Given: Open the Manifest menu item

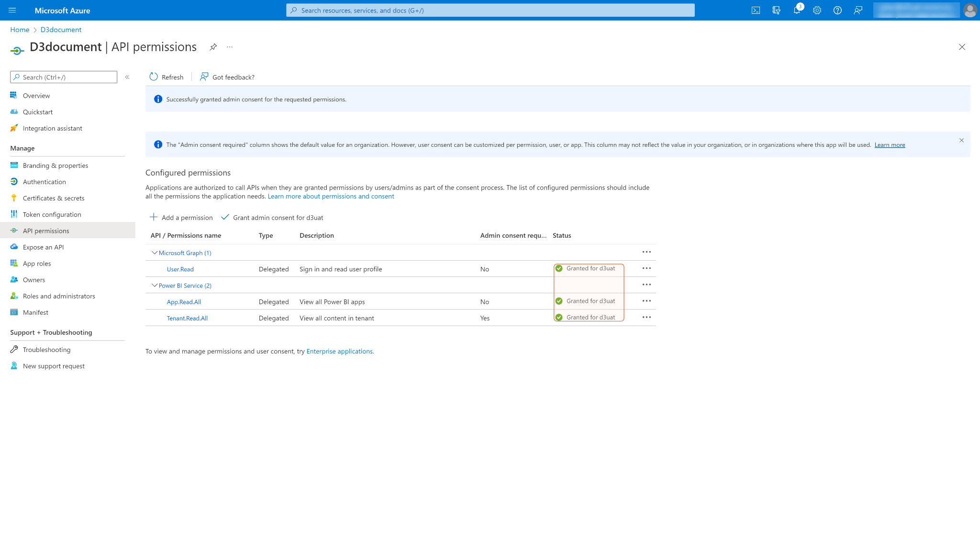Looking at the screenshot, I should [35, 312].
